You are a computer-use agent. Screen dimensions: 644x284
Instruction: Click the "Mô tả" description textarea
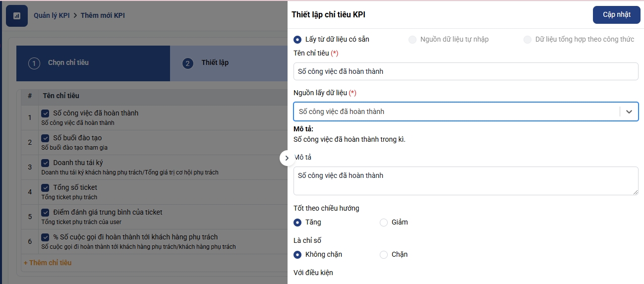[x=466, y=180]
